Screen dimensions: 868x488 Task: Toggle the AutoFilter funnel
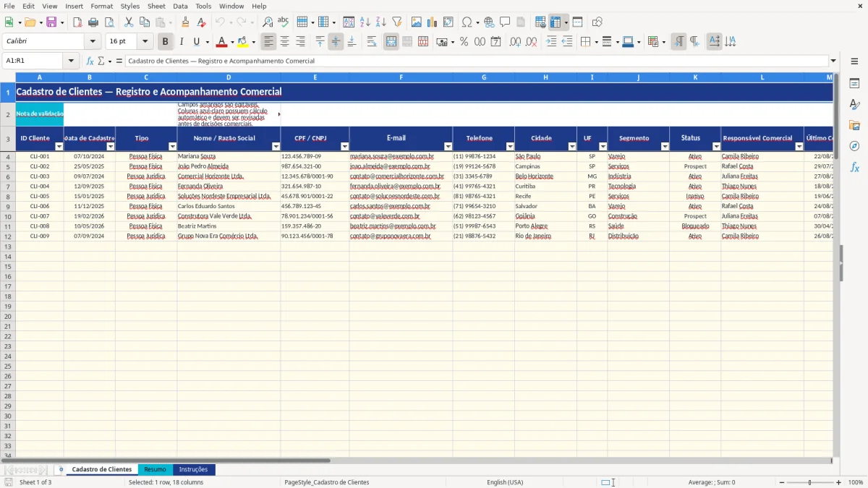click(x=397, y=22)
